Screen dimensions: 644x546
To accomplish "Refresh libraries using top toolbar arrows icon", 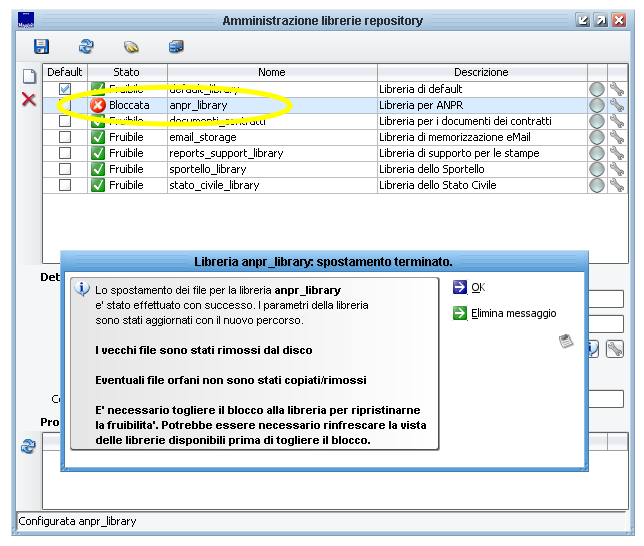I will pyautogui.click(x=86, y=46).
